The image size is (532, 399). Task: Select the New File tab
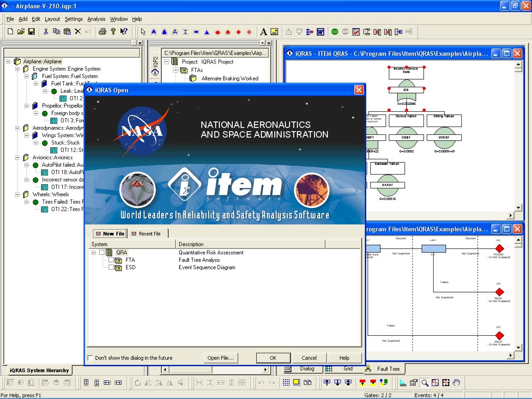[110, 234]
